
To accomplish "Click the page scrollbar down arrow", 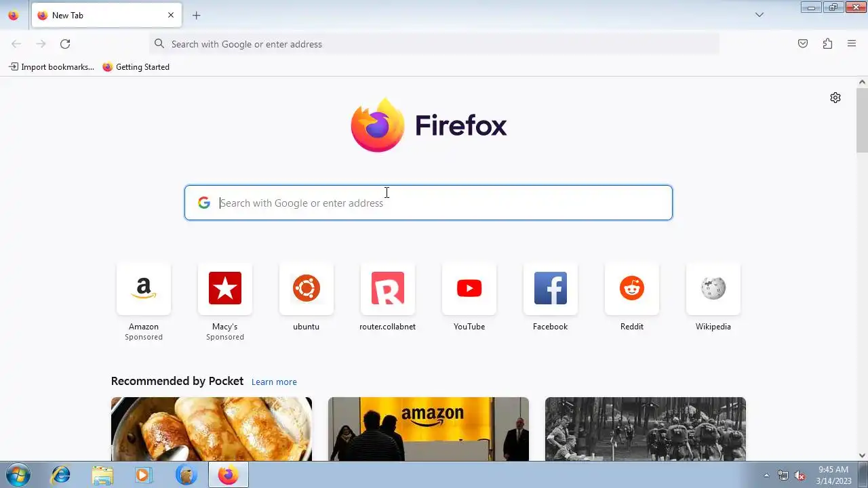I will pyautogui.click(x=862, y=455).
